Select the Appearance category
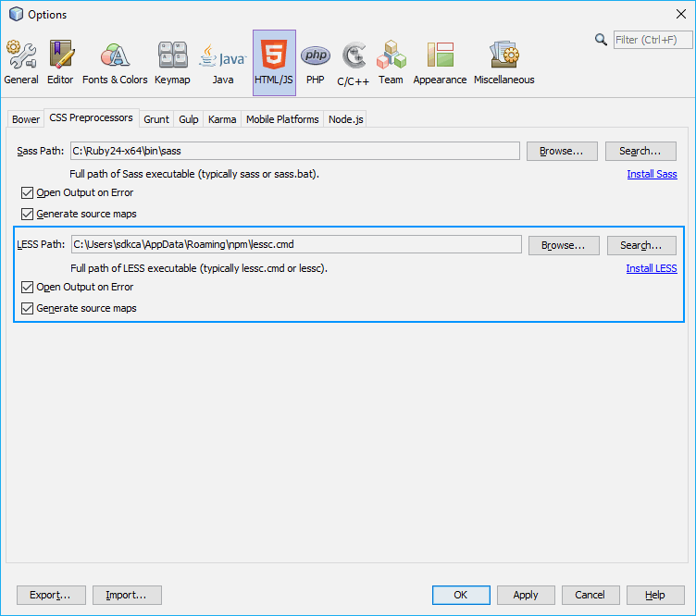 point(440,63)
